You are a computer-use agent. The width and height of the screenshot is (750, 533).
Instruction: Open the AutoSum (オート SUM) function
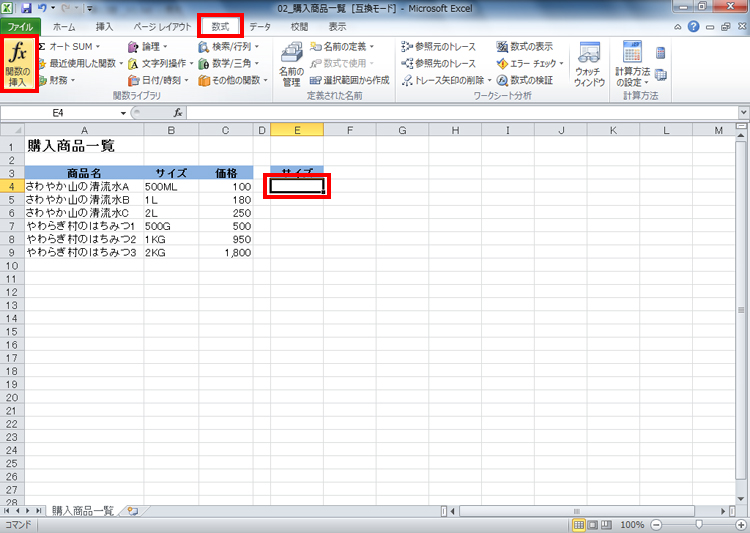(69, 46)
